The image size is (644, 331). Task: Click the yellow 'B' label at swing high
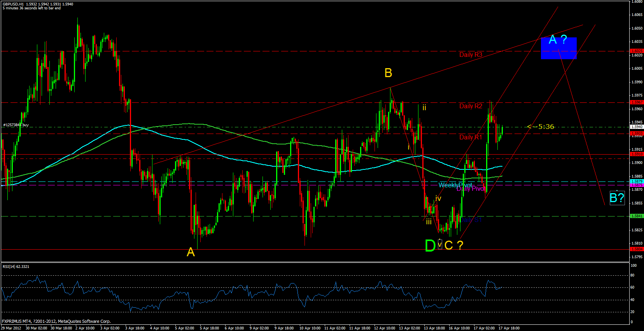click(388, 73)
